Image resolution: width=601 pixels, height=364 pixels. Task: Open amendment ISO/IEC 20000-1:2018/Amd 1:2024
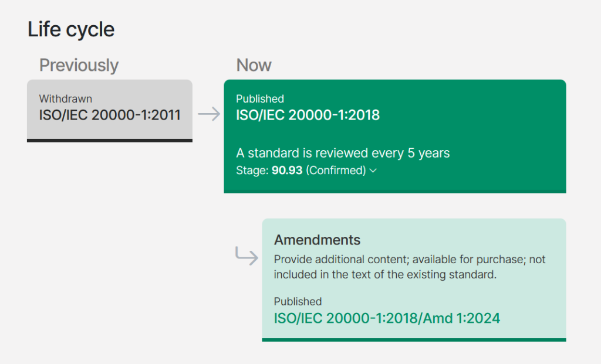coord(387,318)
